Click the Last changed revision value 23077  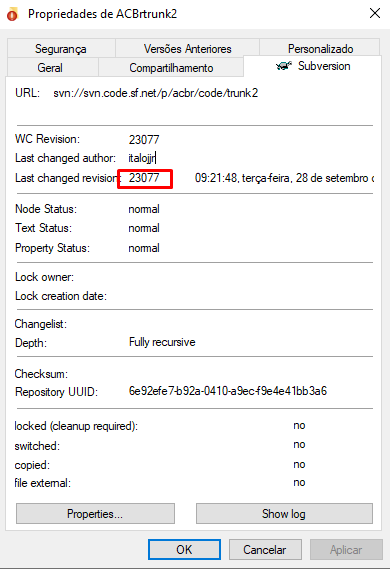pos(144,178)
